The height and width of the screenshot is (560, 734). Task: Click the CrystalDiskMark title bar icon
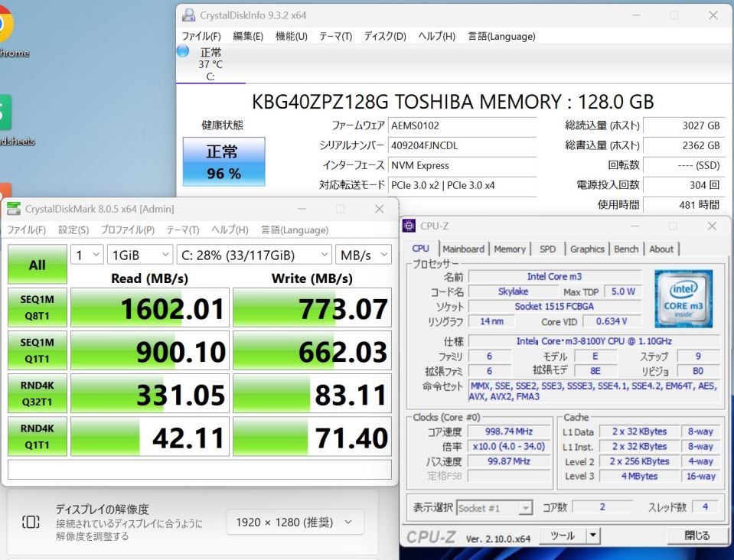pos(14,209)
